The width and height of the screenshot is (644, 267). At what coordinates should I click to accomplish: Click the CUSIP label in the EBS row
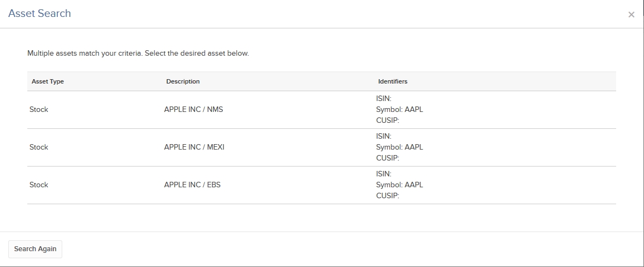pyautogui.click(x=387, y=195)
